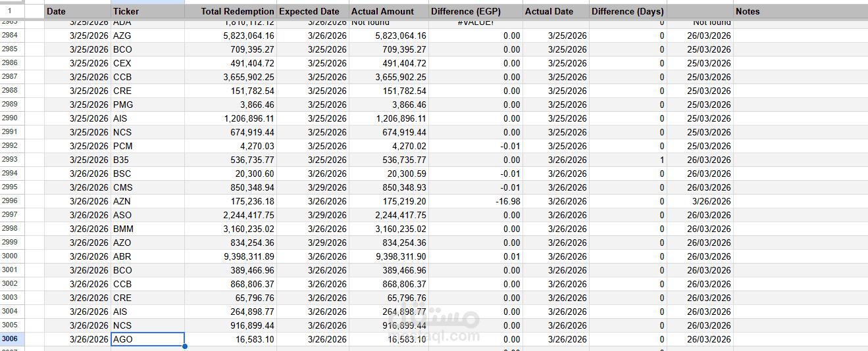The height and width of the screenshot is (351, 868).
Task: Select the 850,348.93 actual amount cell
Action: tap(389, 187)
